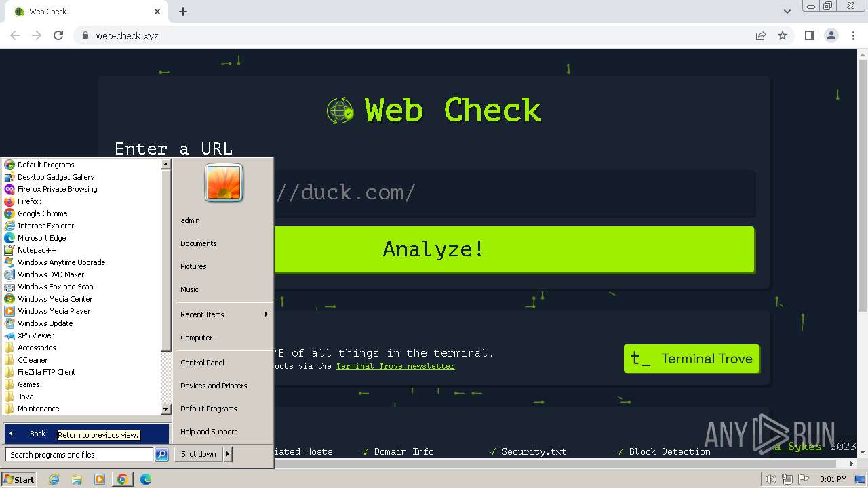This screenshot has height=488, width=868.
Task: Click the Shut down button
Action: coord(199,454)
